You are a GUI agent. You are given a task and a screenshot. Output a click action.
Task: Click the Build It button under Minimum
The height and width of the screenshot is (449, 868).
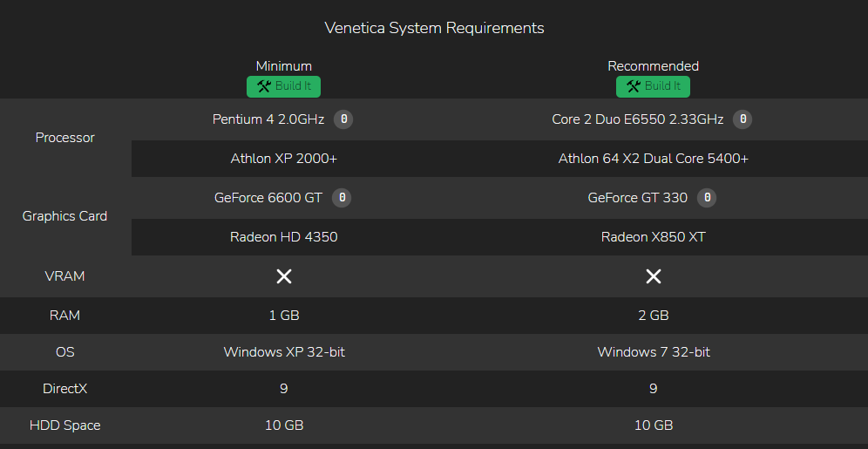pyautogui.click(x=283, y=86)
